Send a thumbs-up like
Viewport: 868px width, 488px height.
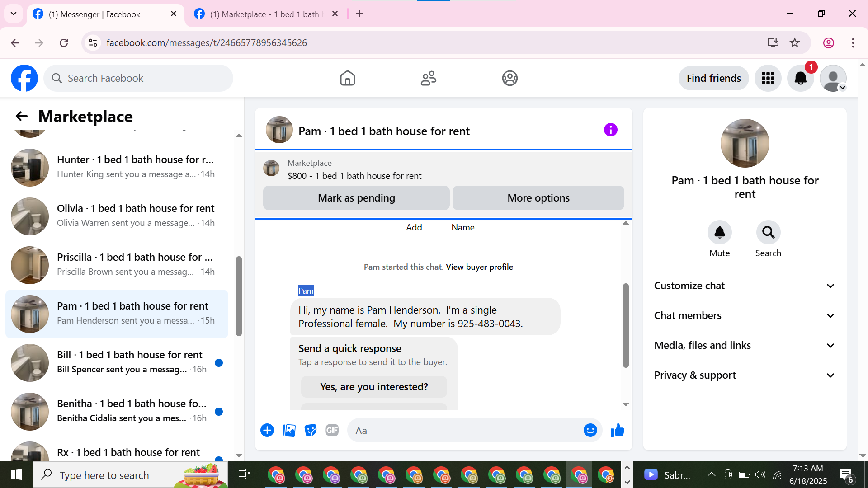(617, 430)
